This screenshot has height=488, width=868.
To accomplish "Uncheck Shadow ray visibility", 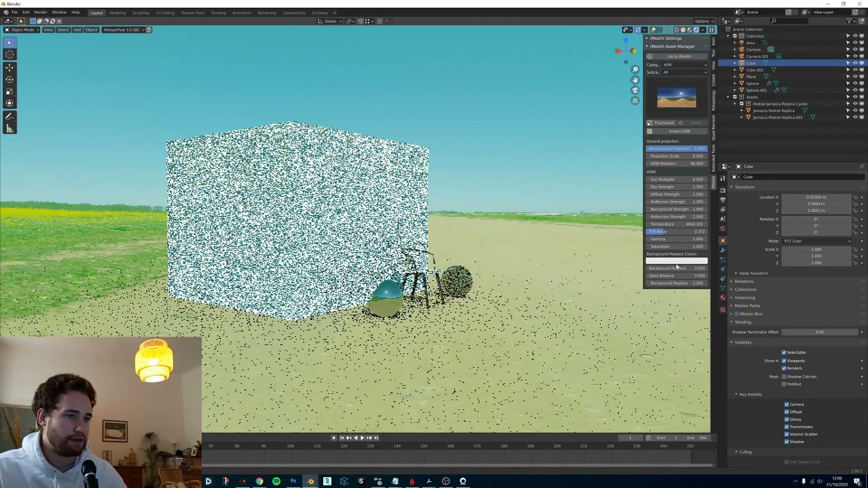I will tap(787, 442).
